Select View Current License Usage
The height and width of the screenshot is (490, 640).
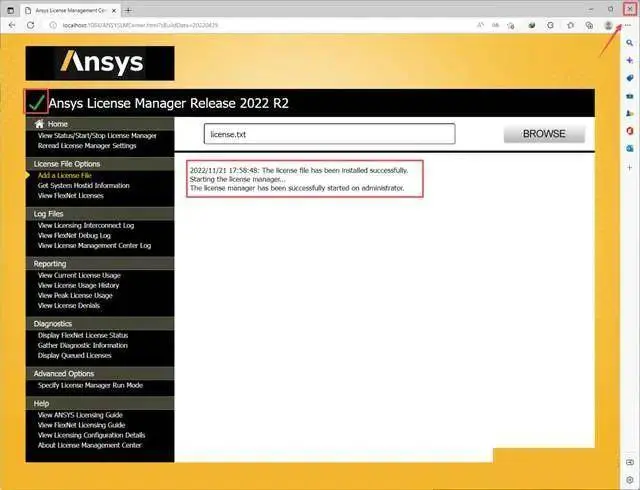[79, 276]
